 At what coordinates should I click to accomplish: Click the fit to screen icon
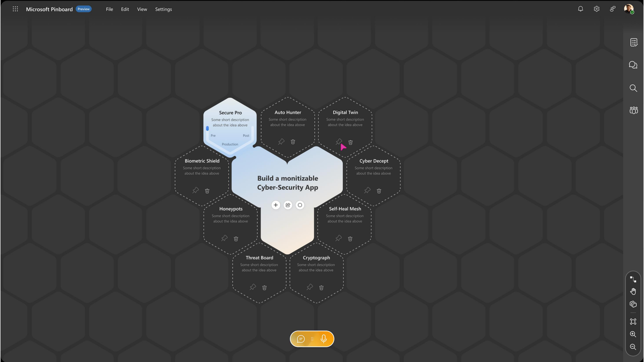[633, 322]
